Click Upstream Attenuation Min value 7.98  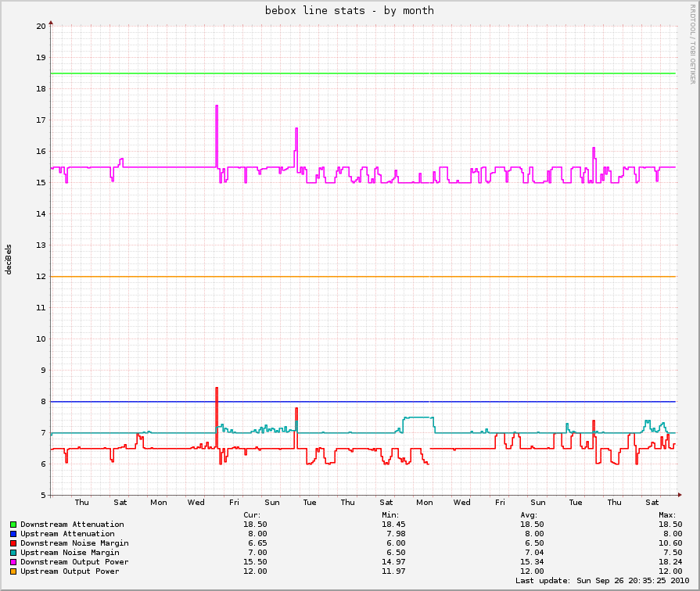pyautogui.click(x=396, y=534)
